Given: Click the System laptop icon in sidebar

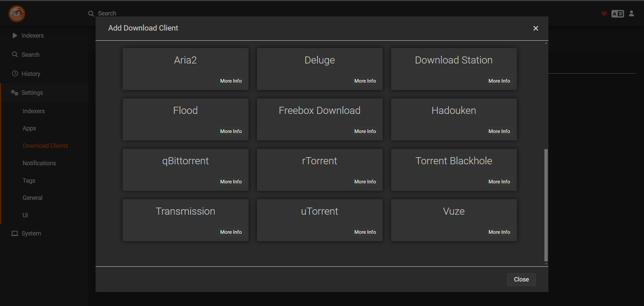Looking at the screenshot, I should [15, 233].
